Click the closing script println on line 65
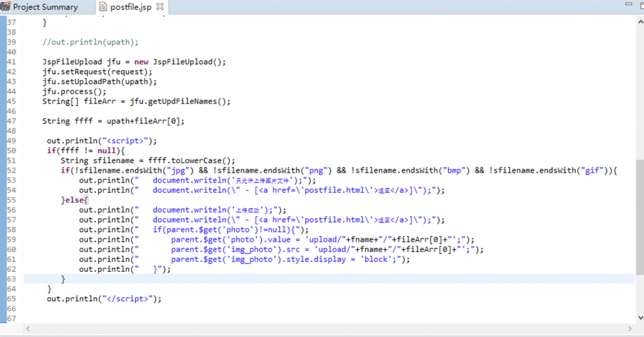Screen dimensions: 644x337 pyautogui.click(x=104, y=298)
